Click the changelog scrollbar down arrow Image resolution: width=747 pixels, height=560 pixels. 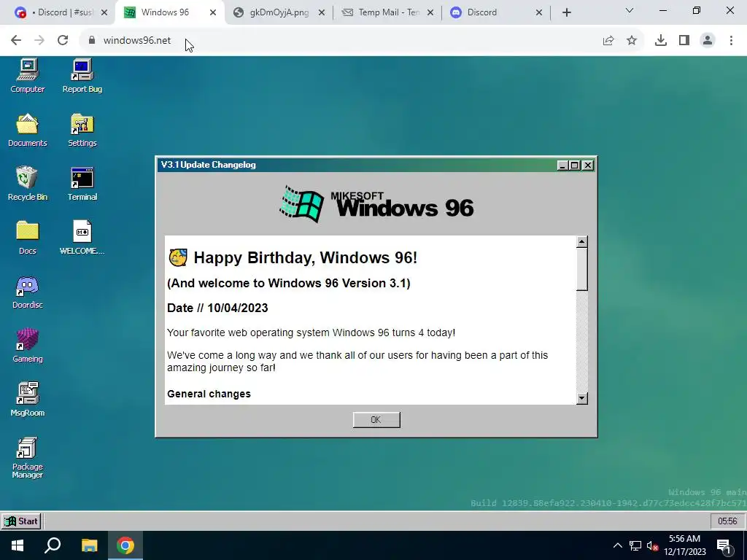click(581, 398)
